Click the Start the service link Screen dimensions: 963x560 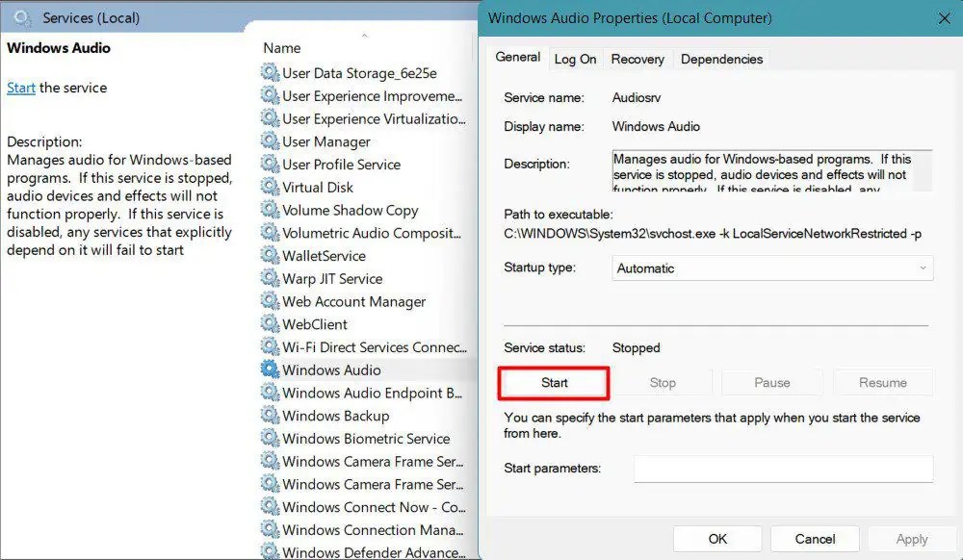20,87
